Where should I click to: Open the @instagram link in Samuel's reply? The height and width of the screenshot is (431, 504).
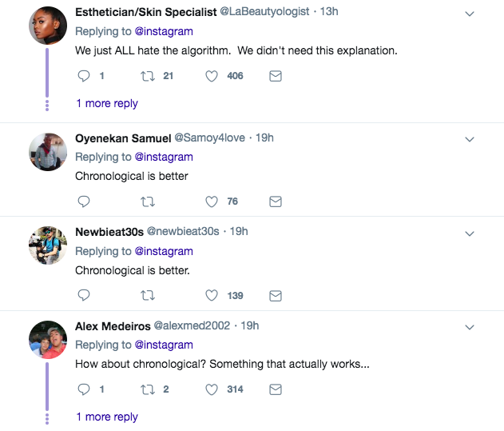[x=163, y=157]
